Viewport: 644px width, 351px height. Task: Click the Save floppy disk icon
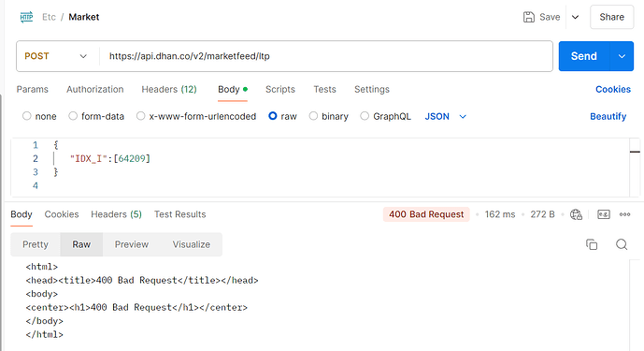(x=529, y=17)
